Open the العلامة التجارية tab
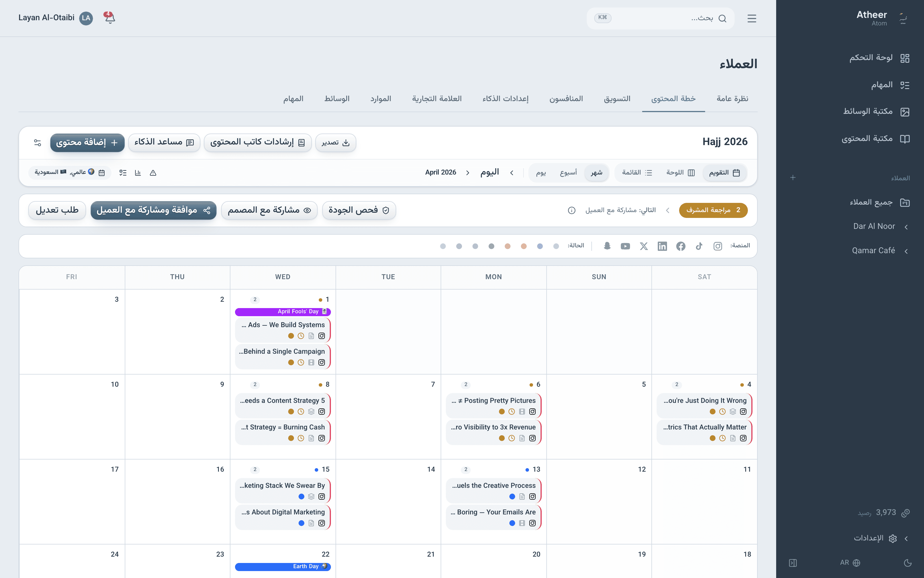924x578 pixels. [x=436, y=99]
